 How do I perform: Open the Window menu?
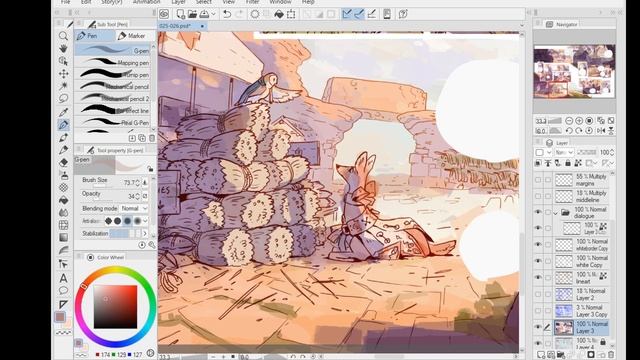(280, 2)
